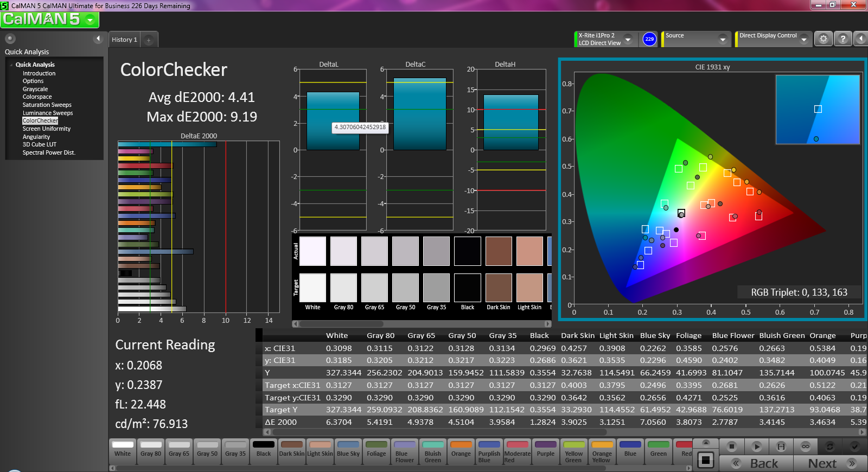The height and width of the screenshot is (472, 868).
Task: Select the Yellow Green patch button
Action: (x=574, y=451)
